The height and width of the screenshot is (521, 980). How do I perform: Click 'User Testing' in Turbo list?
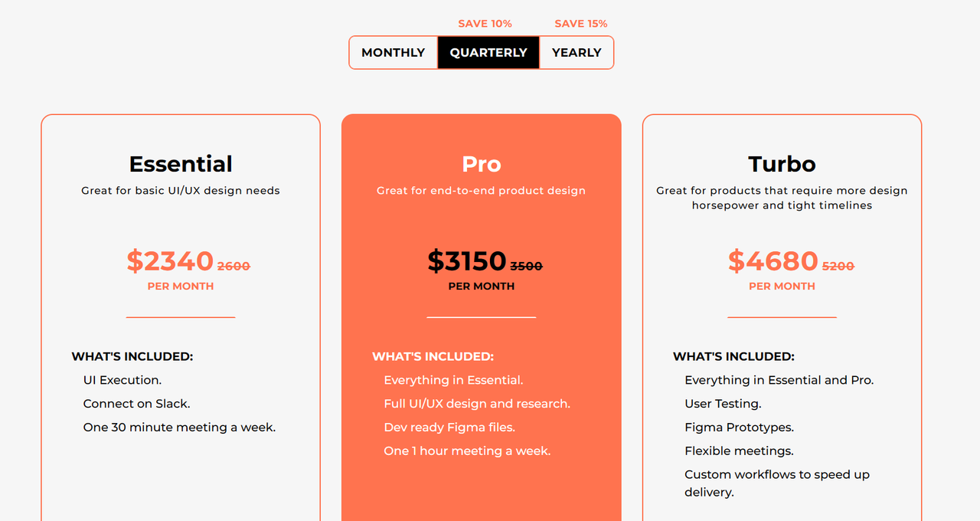[723, 404]
